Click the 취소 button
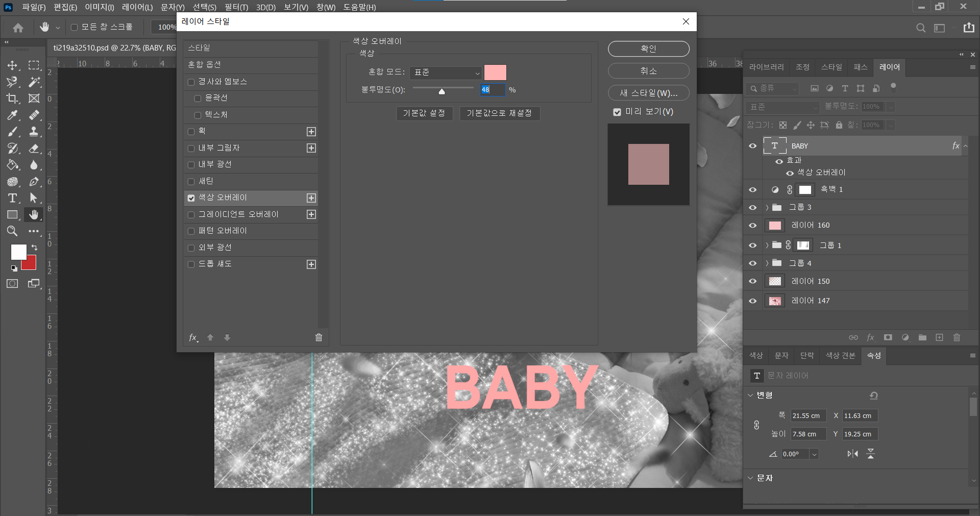 point(648,71)
